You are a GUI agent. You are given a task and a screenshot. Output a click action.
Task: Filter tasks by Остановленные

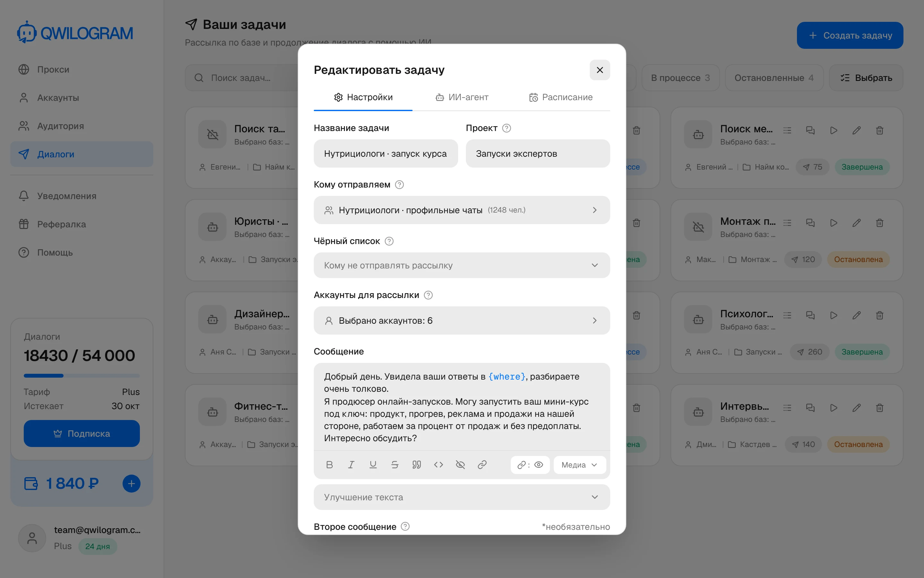tap(774, 78)
